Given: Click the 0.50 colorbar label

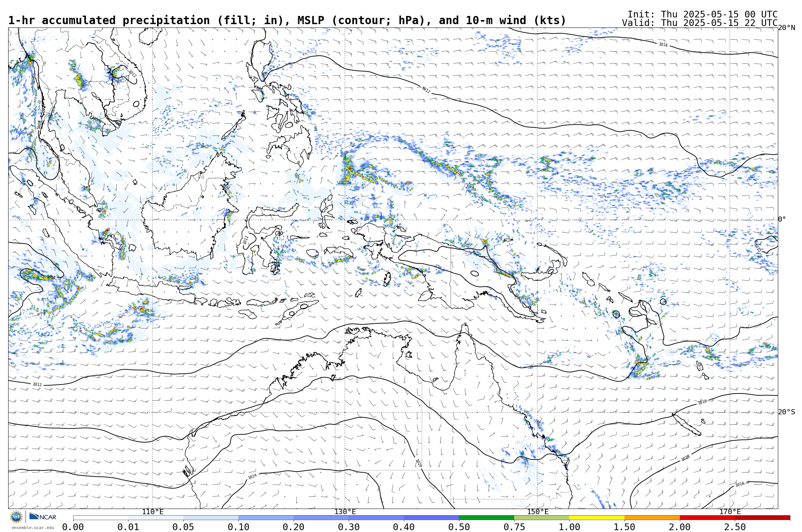Looking at the screenshot, I should pyautogui.click(x=459, y=527).
